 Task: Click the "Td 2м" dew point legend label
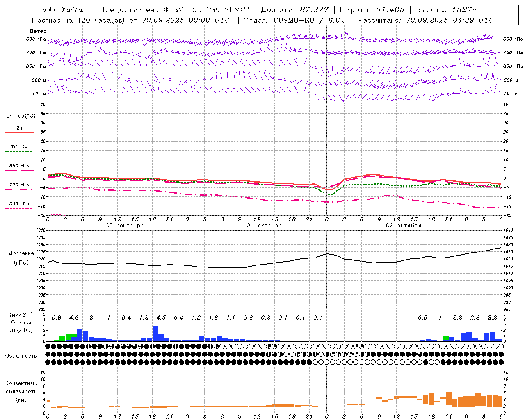click(19, 147)
